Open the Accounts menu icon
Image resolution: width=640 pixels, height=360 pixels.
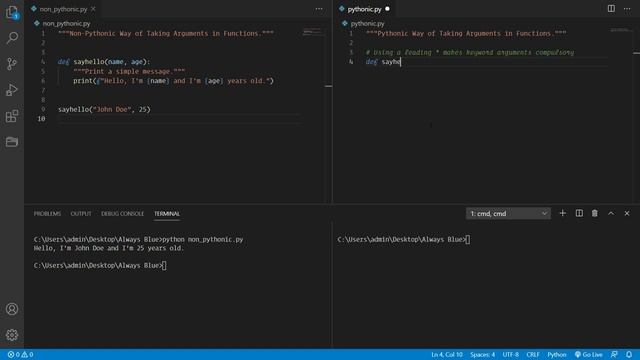point(12,309)
